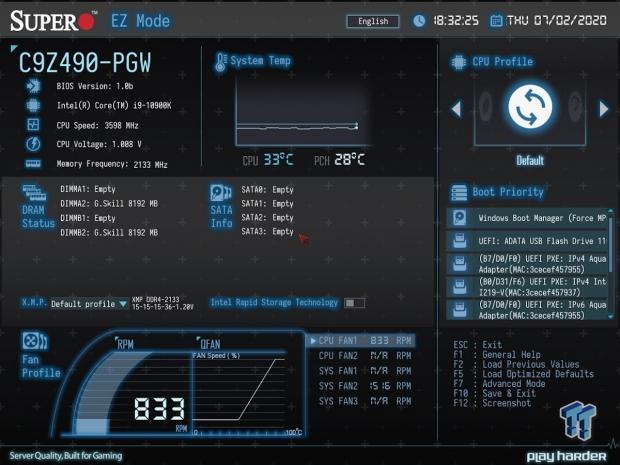Select IPv4 Aqua adapter PXE entry
Image resolution: width=620 pixels, height=465 pixels.
(527, 264)
